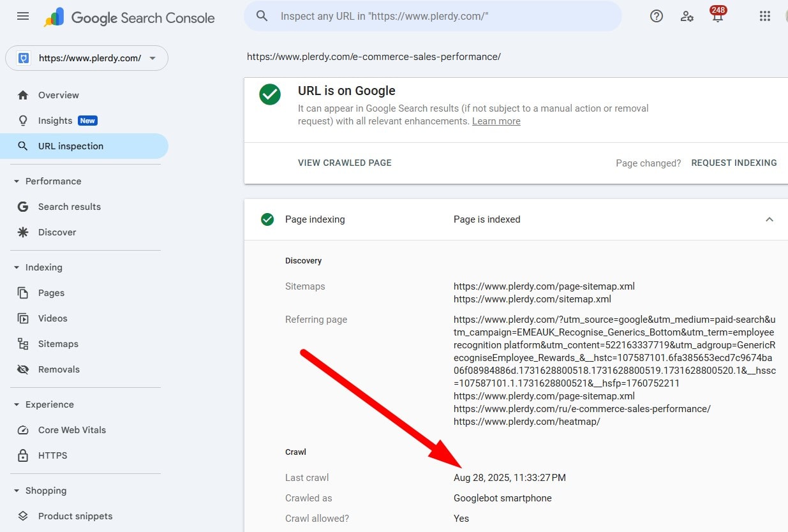Viewport: 788px width, 532px height.
Task: Select Product snippets under Shopping
Action: coord(75,515)
